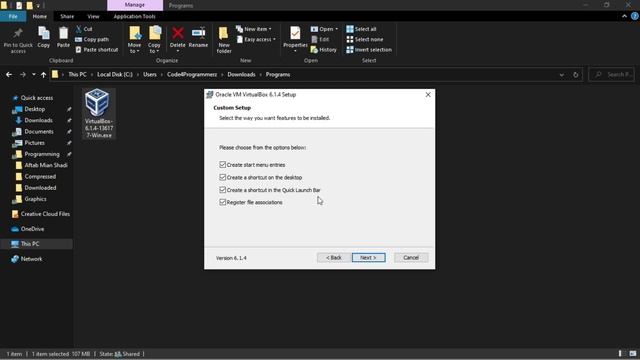Choose Paste shortcut in ribbon
The image size is (640, 360).
97,49
